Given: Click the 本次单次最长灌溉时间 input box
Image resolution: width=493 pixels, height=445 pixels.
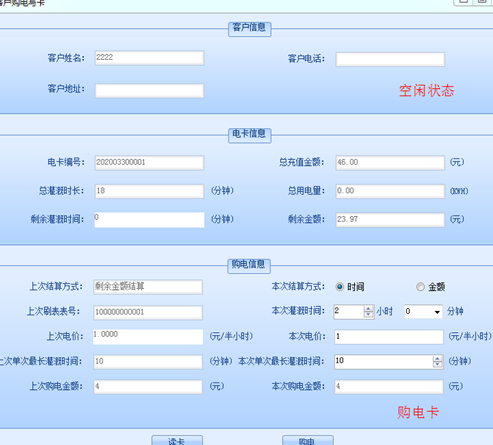Looking at the screenshot, I should click(384, 362).
